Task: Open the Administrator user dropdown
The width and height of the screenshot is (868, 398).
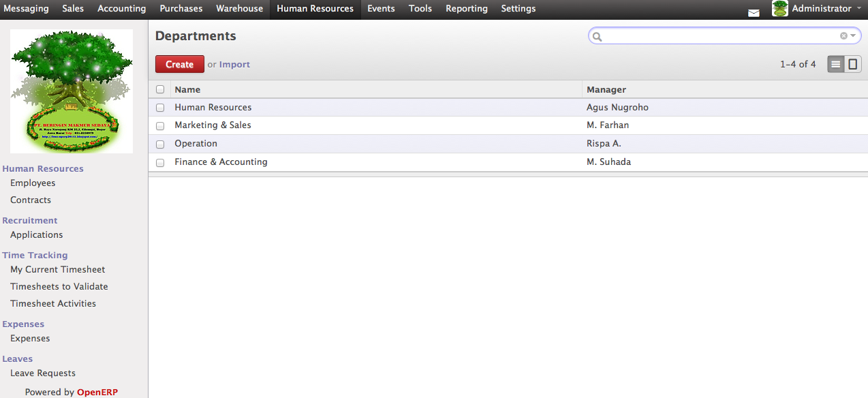Action: [x=826, y=9]
